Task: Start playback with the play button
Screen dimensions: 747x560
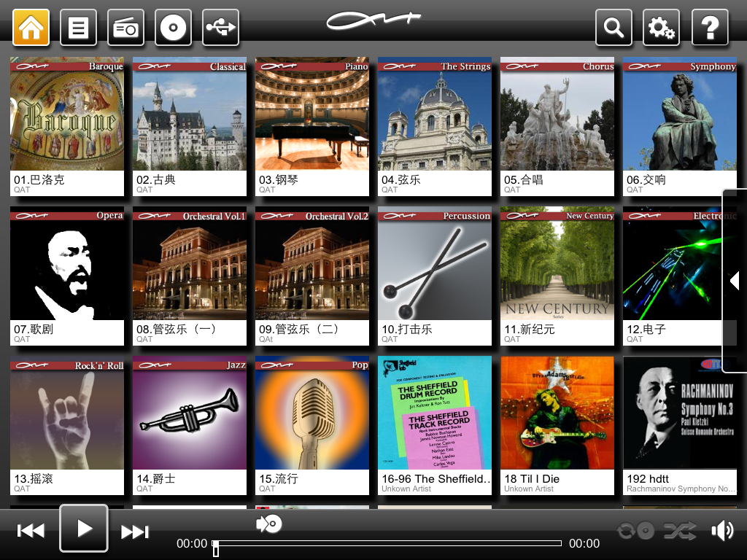Action: (x=84, y=528)
